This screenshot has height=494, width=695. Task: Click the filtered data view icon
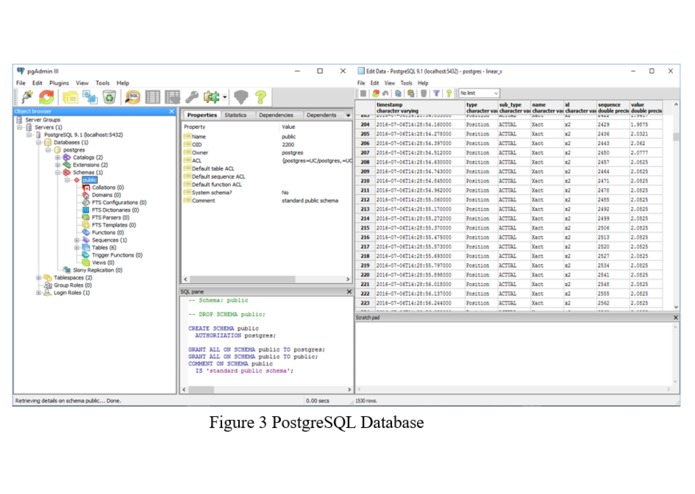coord(172,97)
